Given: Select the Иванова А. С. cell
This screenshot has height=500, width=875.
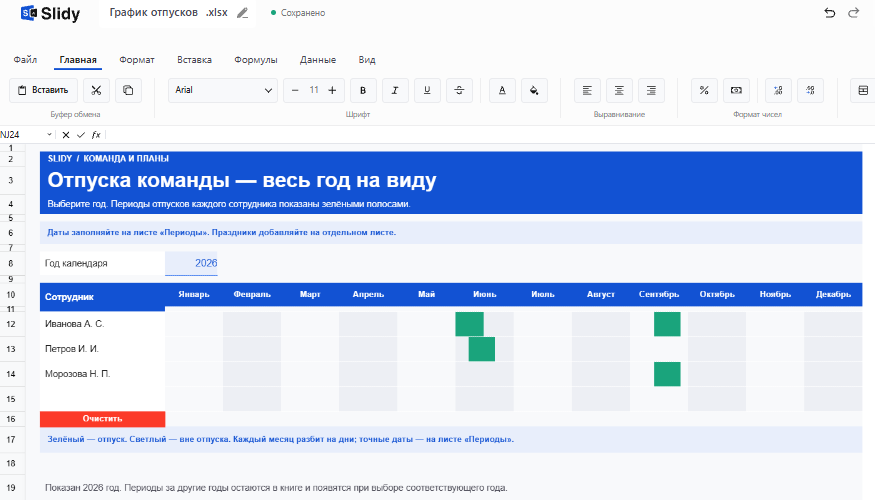Looking at the screenshot, I should point(103,324).
